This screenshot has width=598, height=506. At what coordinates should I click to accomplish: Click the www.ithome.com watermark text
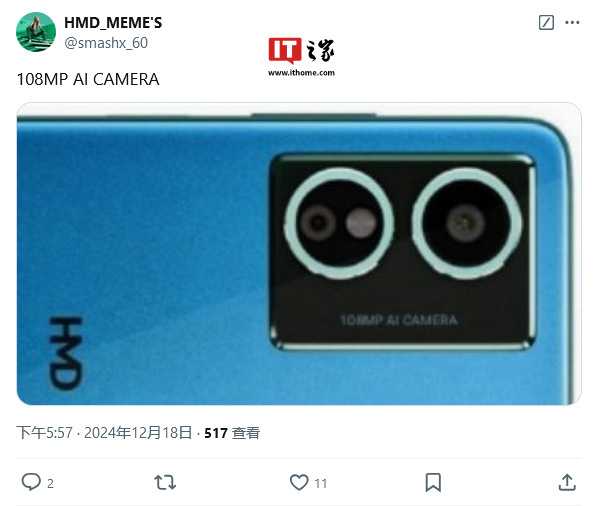301,73
